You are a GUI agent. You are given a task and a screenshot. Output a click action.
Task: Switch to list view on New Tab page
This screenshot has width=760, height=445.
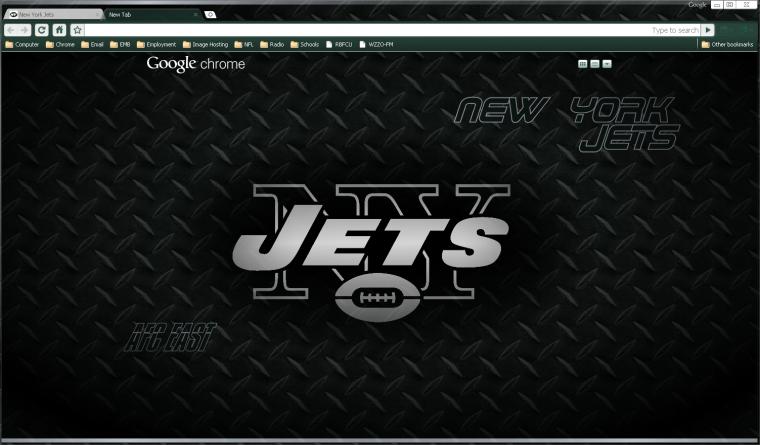[x=595, y=64]
